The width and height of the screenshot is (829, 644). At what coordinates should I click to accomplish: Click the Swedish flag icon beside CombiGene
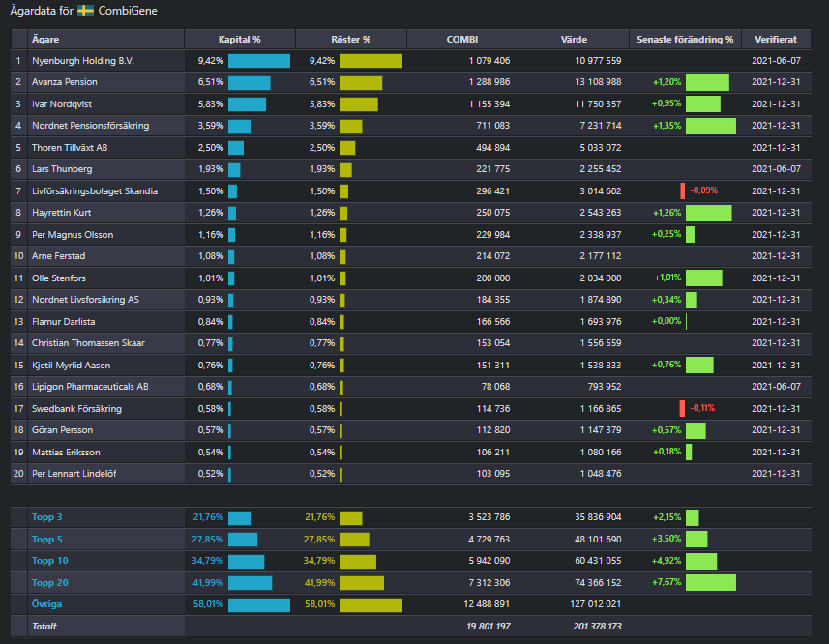86,11
